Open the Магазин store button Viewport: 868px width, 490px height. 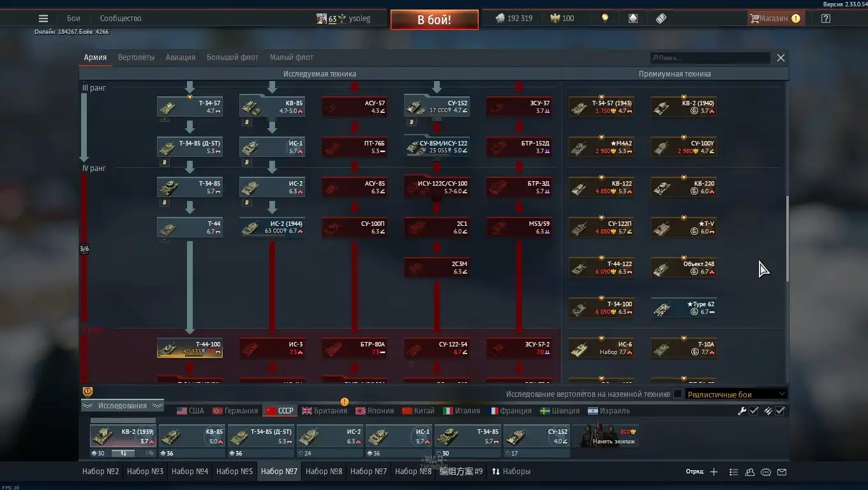(x=775, y=19)
